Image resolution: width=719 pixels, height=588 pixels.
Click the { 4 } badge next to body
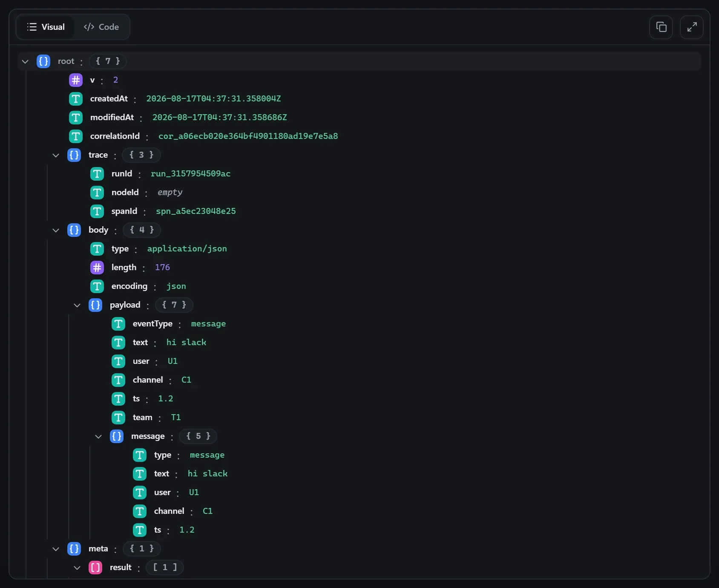click(142, 230)
